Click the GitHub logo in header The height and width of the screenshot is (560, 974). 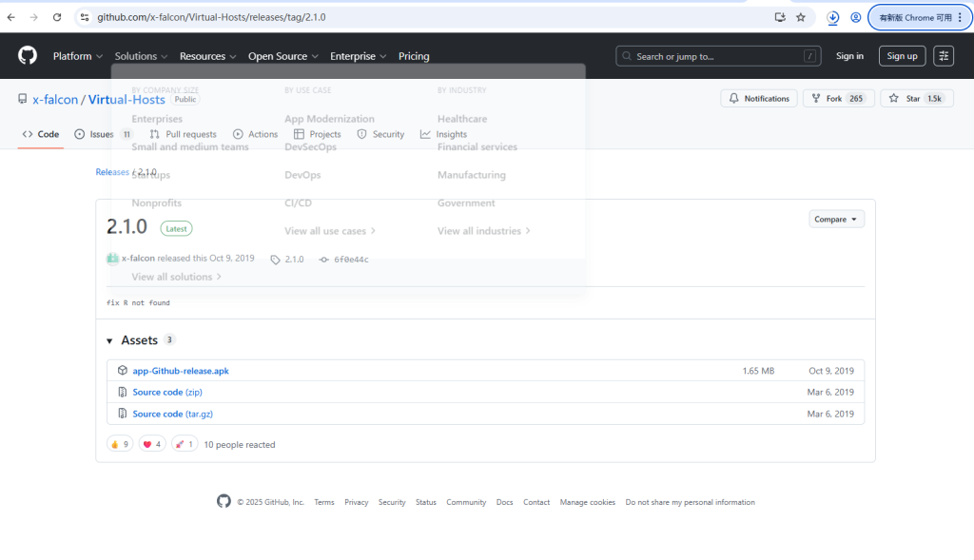tap(28, 56)
